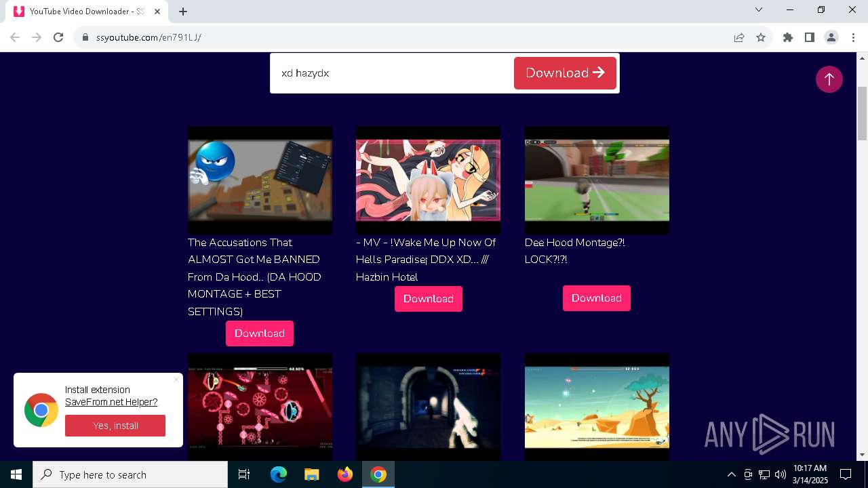Click the Wake Me Up Now Hells Paradise title
This screenshot has width=868, height=488.
tap(426, 260)
